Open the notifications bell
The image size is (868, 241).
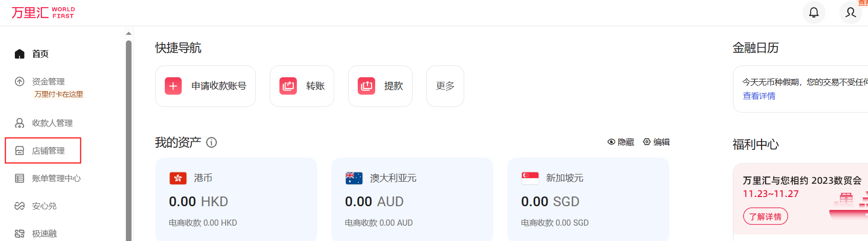coord(814,12)
